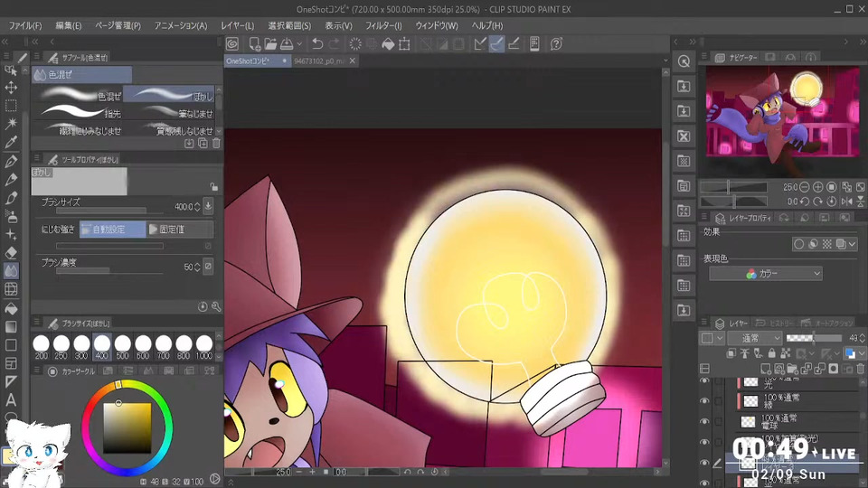Hide the 線 layer using its eye
The height and width of the screenshot is (488, 868).
704,401
